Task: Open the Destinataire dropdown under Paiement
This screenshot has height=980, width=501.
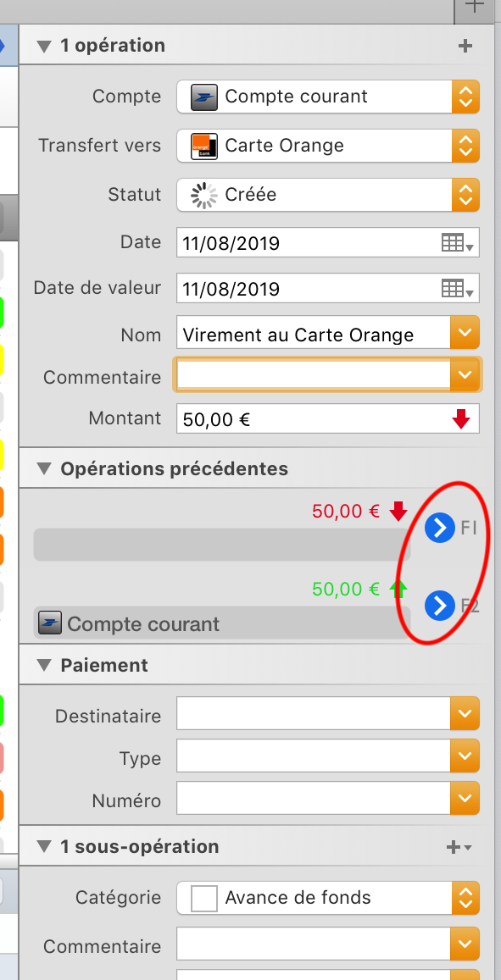Action: click(465, 713)
